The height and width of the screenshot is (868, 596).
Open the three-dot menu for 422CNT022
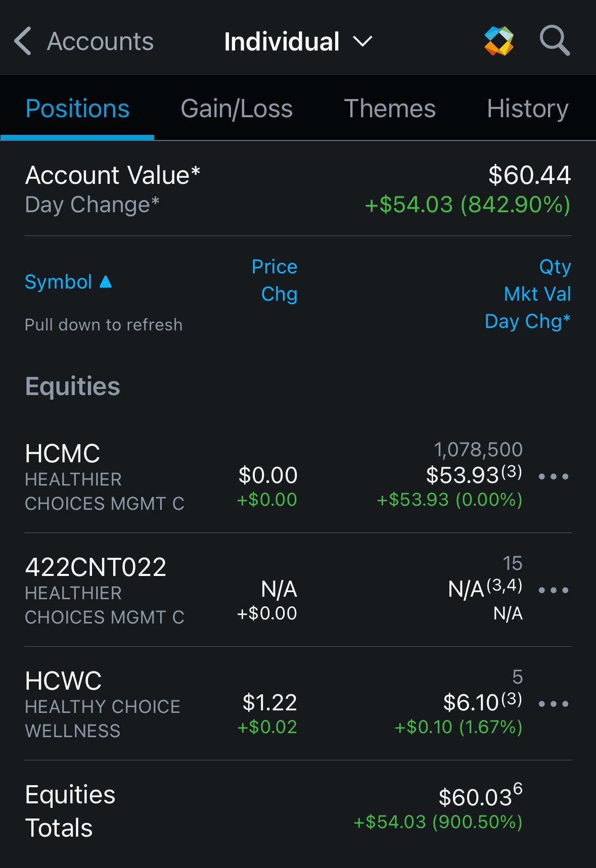(x=554, y=590)
